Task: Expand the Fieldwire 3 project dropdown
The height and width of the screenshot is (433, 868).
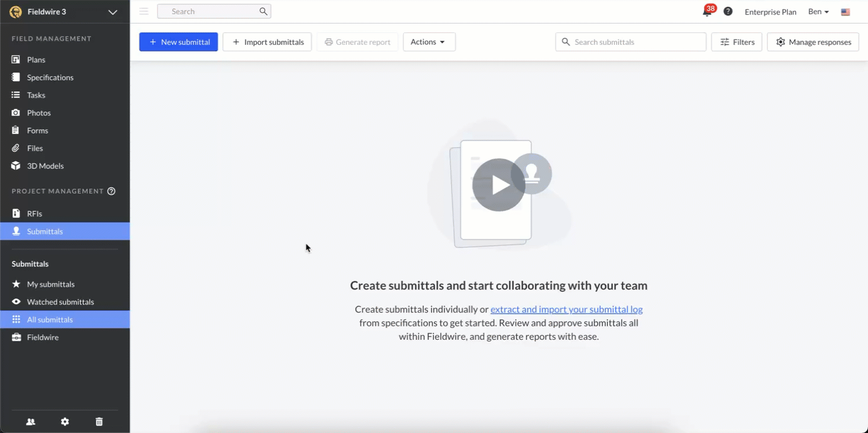Action: click(x=112, y=12)
